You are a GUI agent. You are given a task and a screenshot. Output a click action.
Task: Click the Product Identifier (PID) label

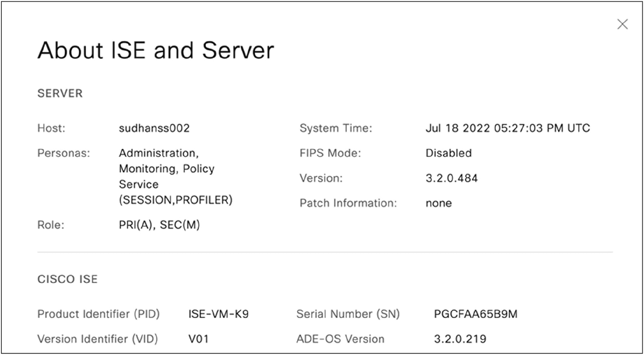point(98,314)
